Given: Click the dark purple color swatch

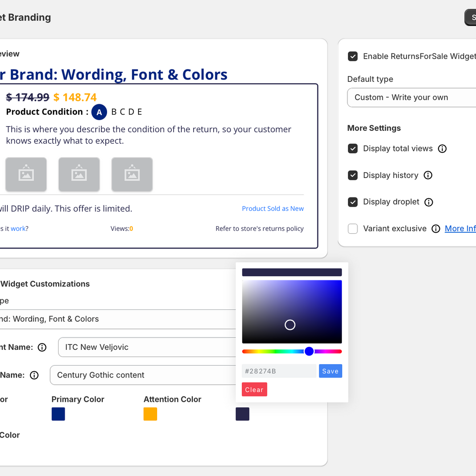Looking at the screenshot, I should tap(243, 414).
